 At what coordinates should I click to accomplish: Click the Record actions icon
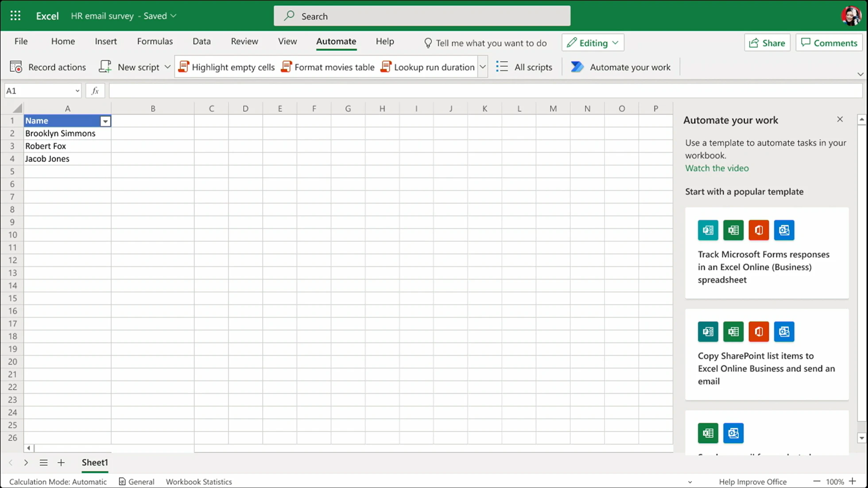[16, 67]
